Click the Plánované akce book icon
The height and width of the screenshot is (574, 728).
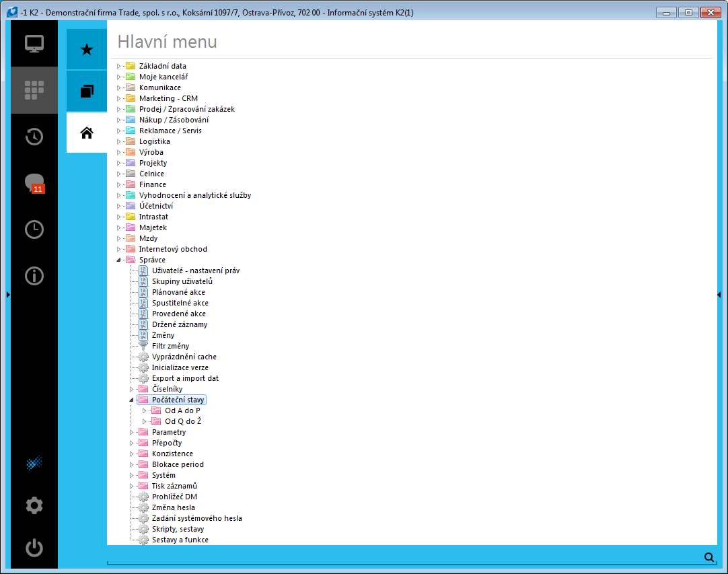(143, 292)
